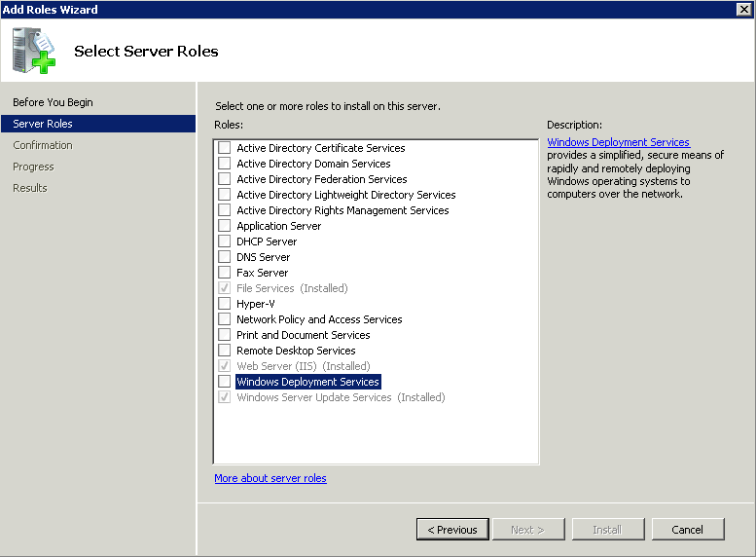Select Web Server (IIS) (Installed) label
756x557 pixels.
pos(304,366)
